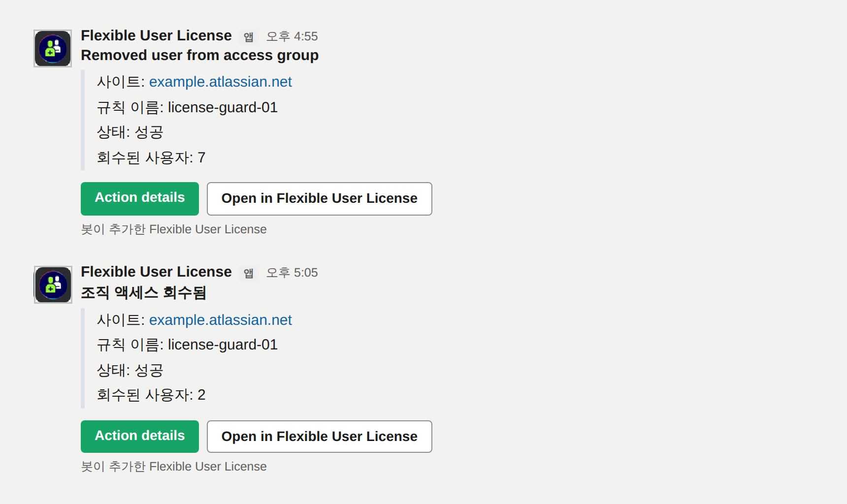Screen dimensions: 847x504
Task: Open example.atlassian.net link in the 5:05 message
Action: [221, 320]
